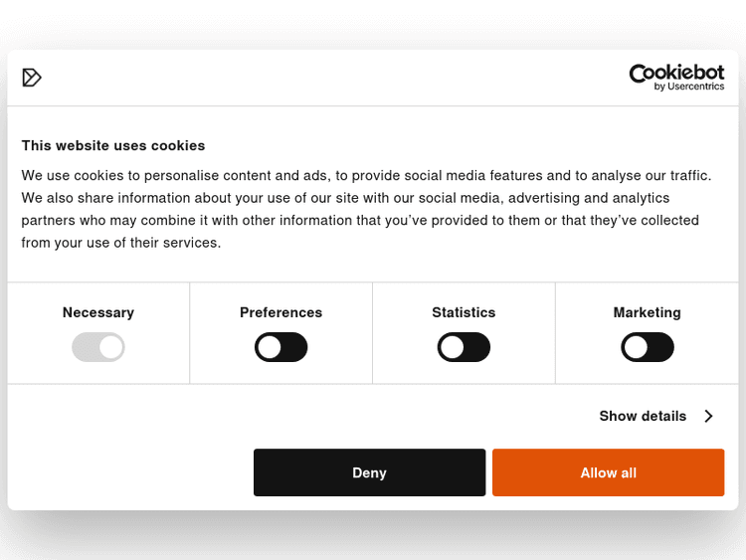Viewport: 746px width, 560px height.
Task: Click the cookie usage description paragraph
Action: pyautogui.click(x=366, y=209)
